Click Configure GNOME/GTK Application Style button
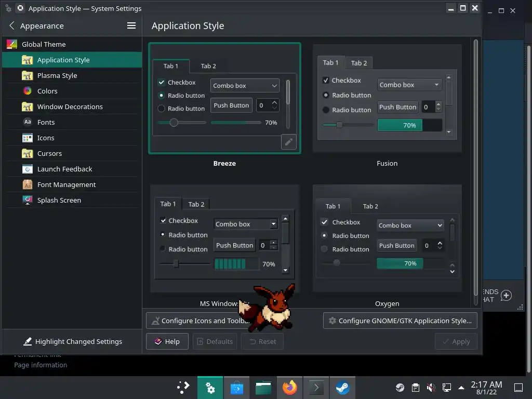 pos(400,321)
